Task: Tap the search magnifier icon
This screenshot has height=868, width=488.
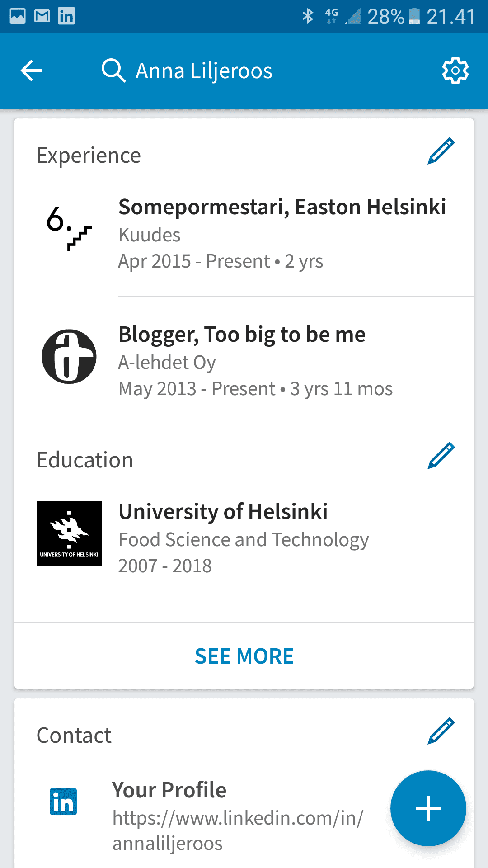Action: [x=113, y=71]
